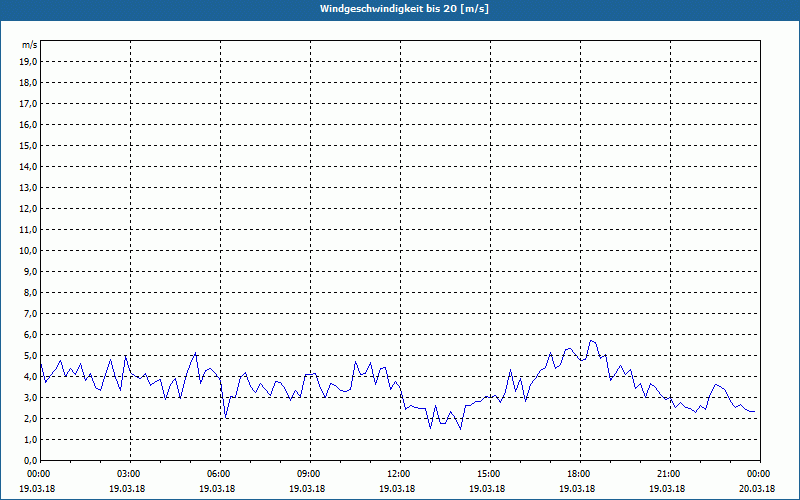Select the "4,0" y-axis label

pos(31,377)
